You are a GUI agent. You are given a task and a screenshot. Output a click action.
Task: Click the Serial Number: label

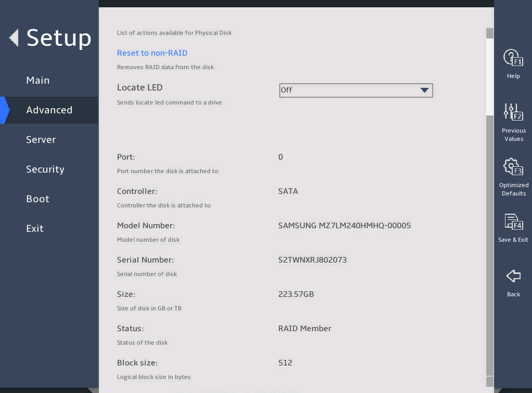click(x=145, y=260)
